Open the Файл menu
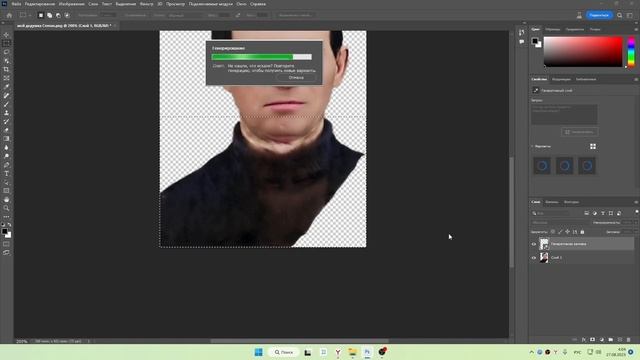 tap(16, 4)
